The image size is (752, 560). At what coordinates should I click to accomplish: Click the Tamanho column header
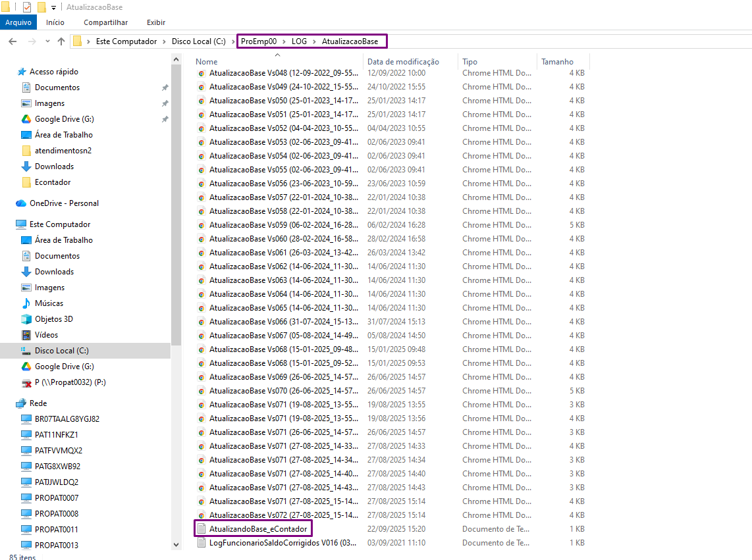(557, 62)
